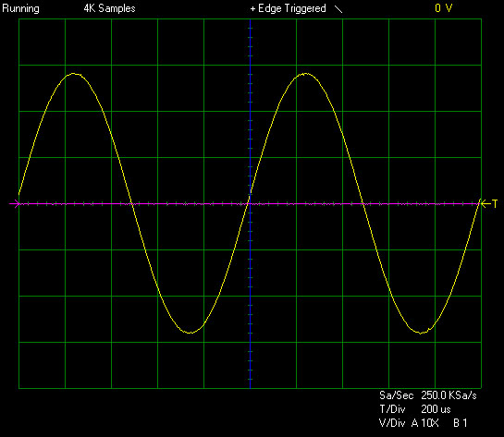The height and width of the screenshot is (437, 504).
Task: Select the channel A 10X probe setting
Action: 424,423
